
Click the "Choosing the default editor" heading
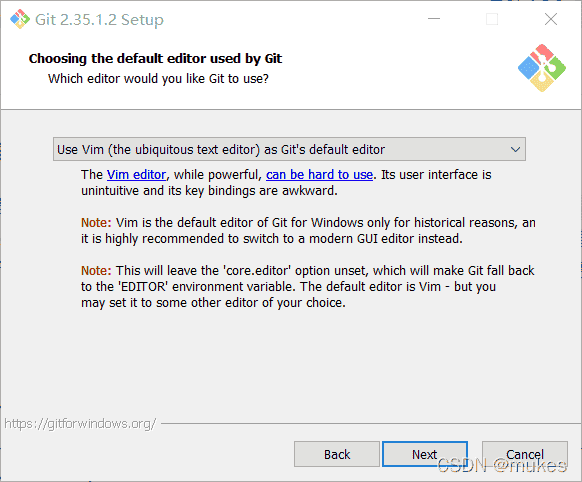click(x=155, y=59)
